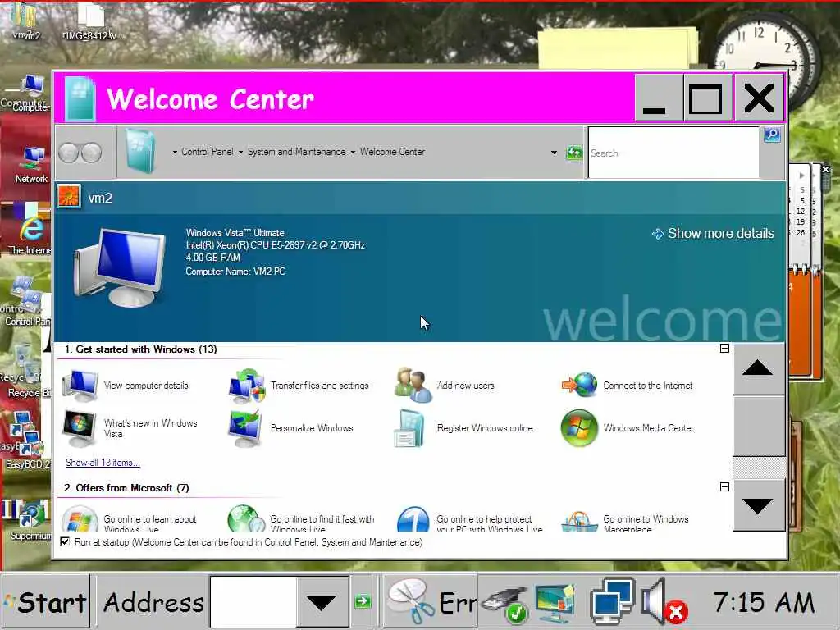Open Register Windows online item
Viewport: 840px width, 630px height.
pos(464,428)
